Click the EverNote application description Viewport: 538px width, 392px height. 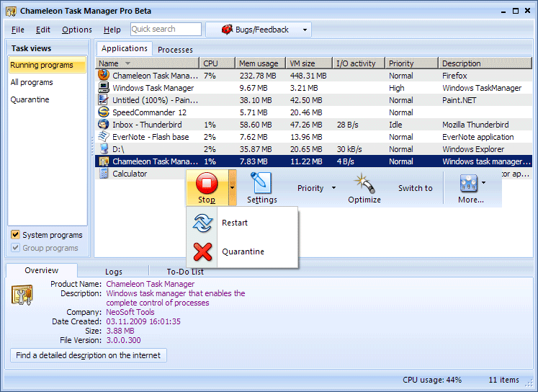pyautogui.click(x=478, y=137)
